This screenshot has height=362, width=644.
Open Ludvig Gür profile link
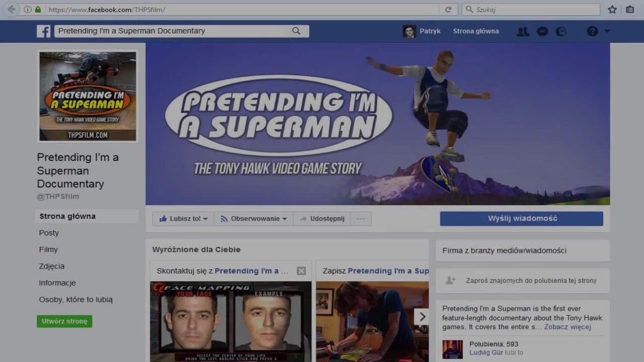tap(487, 352)
